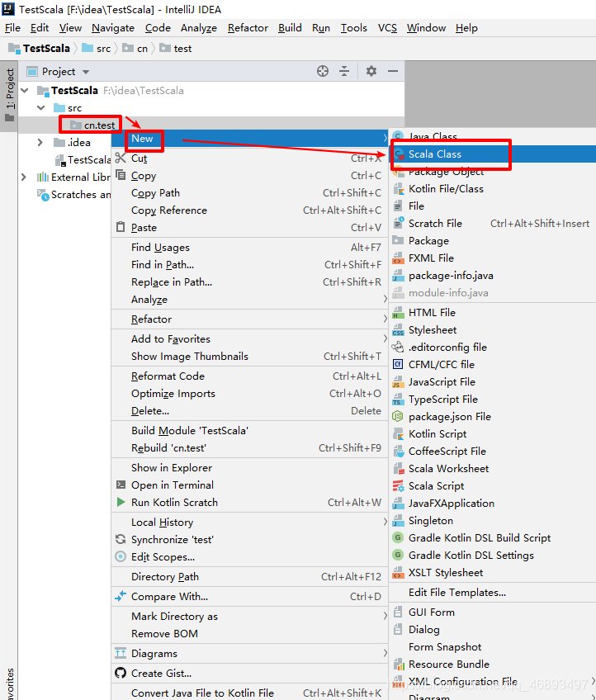596x700 pixels.
Task: Collapse the TestScala project root node
Action: pyautogui.click(x=25, y=91)
